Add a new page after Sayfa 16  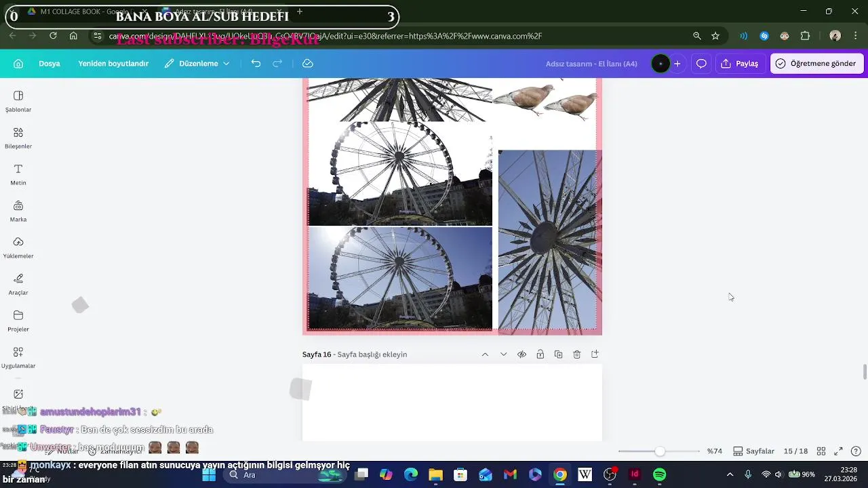coord(595,354)
